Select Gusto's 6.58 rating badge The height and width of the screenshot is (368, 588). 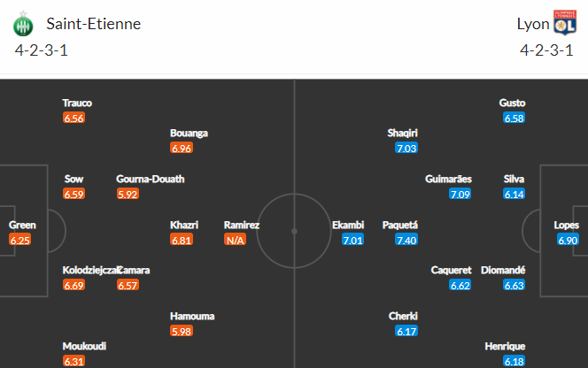click(x=514, y=118)
